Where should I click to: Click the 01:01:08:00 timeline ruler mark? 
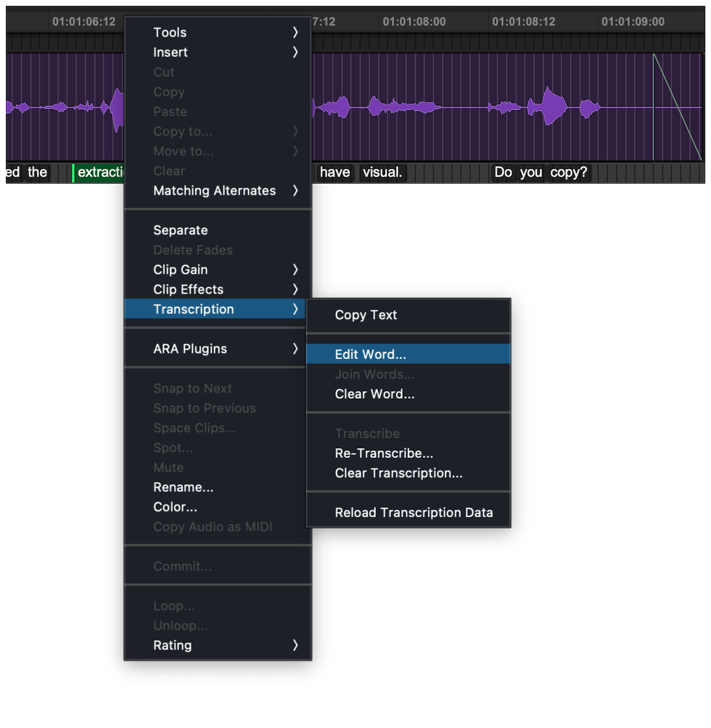pyautogui.click(x=414, y=22)
